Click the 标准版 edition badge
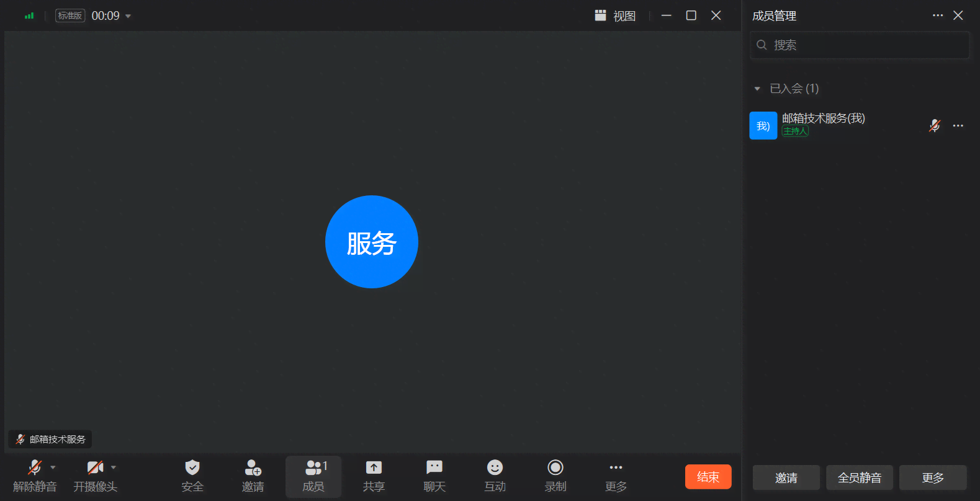This screenshot has height=501, width=980. pos(70,16)
